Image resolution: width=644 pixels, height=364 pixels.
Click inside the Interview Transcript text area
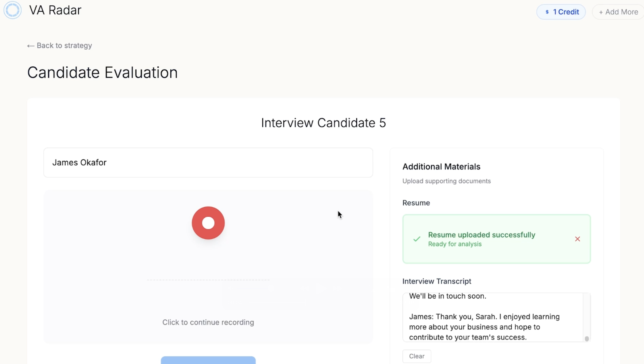coord(493,317)
